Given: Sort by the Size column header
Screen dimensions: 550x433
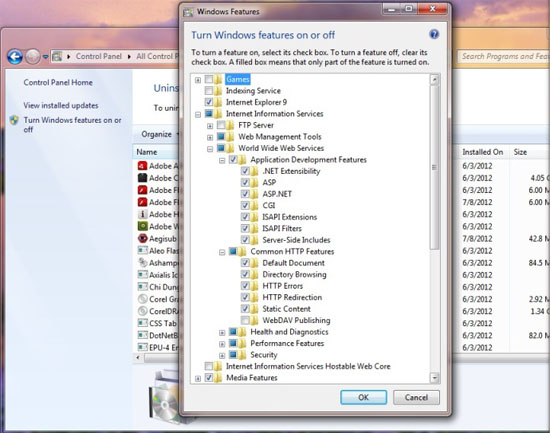Looking at the screenshot, I should [520, 152].
